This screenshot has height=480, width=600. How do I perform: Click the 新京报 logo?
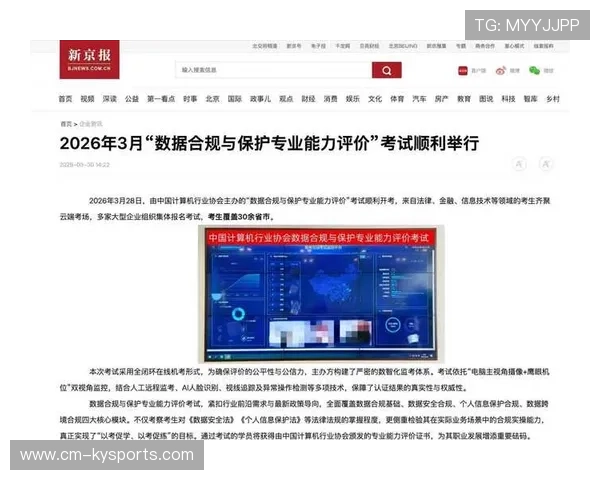click(x=89, y=59)
